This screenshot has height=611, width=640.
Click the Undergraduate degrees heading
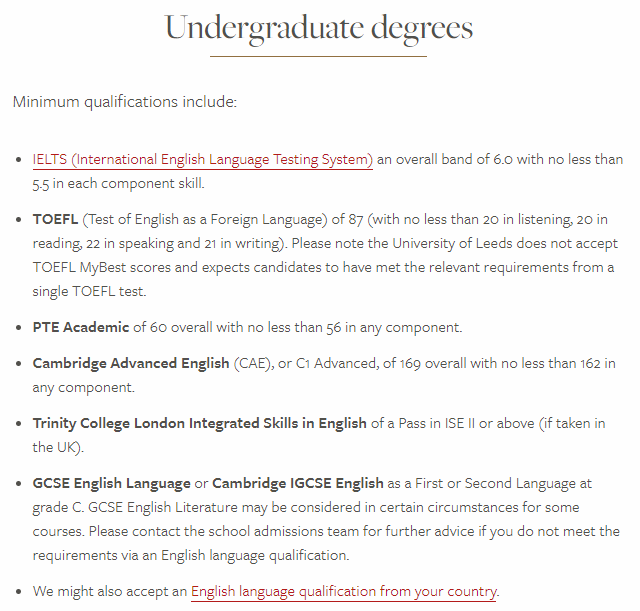pyautogui.click(x=319, y=28)
